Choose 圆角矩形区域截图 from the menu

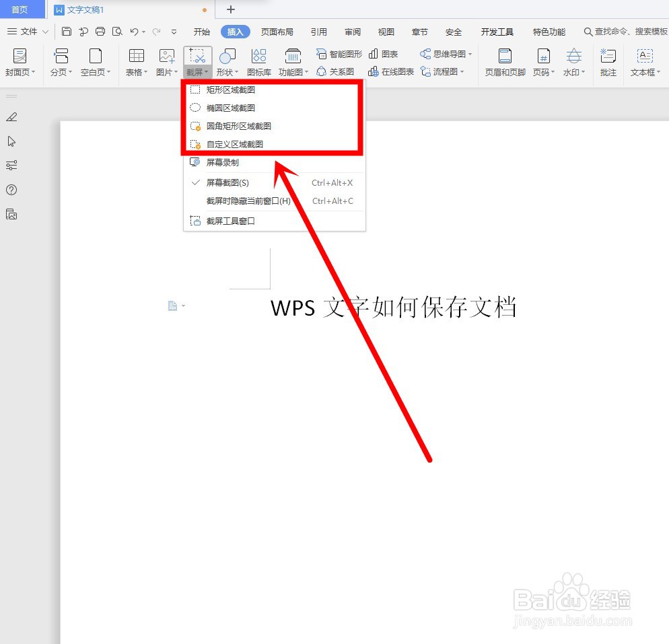pos(275,126)
